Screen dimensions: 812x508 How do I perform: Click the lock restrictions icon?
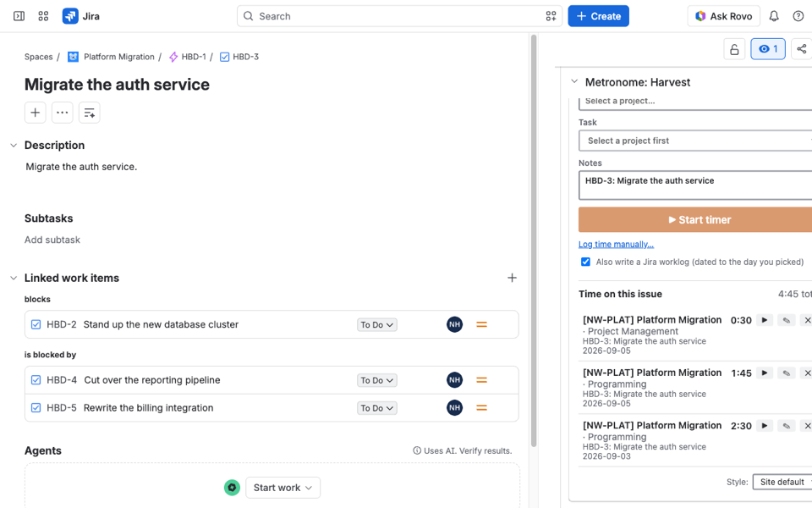coord(734,49)
